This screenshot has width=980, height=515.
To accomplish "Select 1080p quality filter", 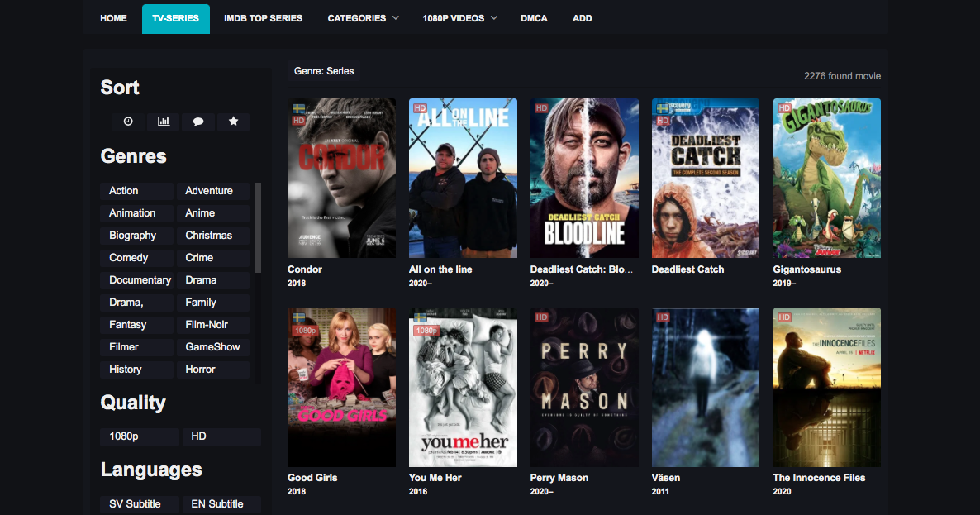I will pyautogui.click(x=140, y=436).
